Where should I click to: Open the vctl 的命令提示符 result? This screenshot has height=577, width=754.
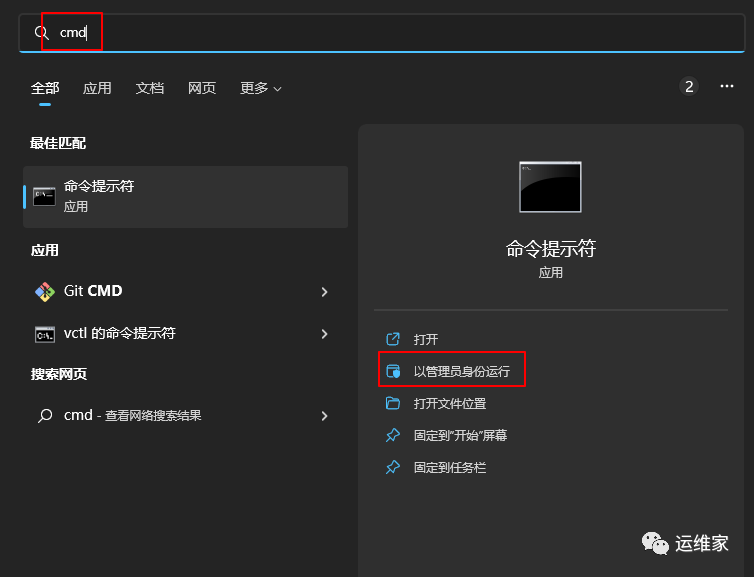tap(186, 334)
